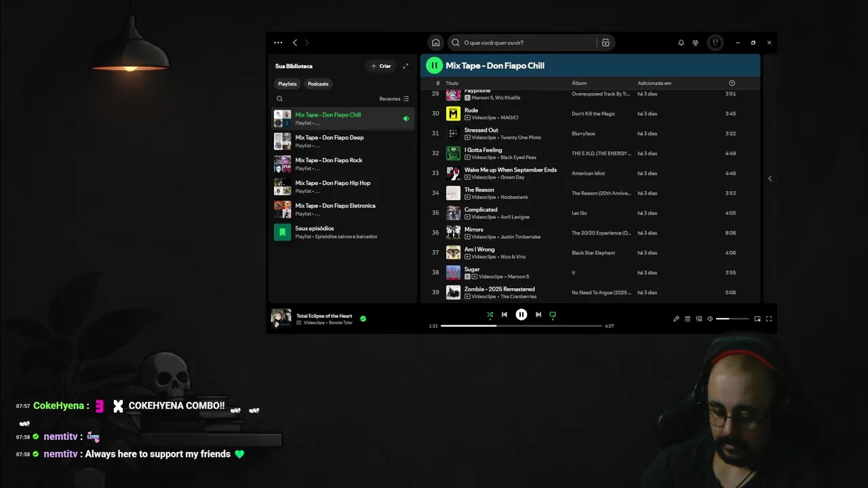Open album link Black Star Elephant
868x488 pixels.
pos(593,253)
